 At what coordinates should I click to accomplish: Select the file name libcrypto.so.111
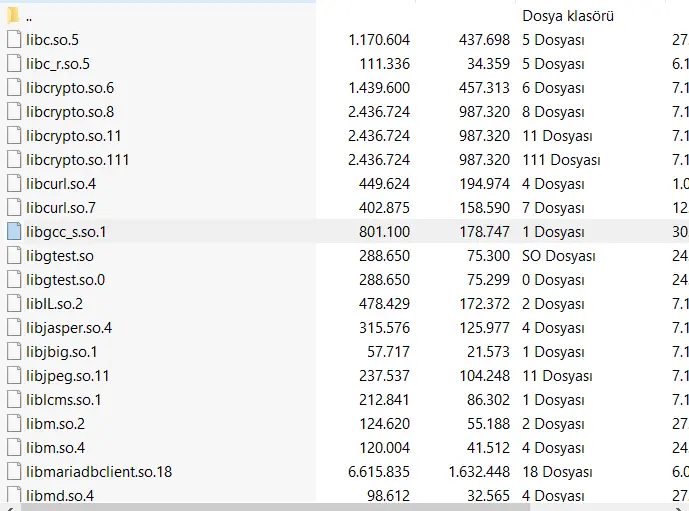[x=77, y=160]
